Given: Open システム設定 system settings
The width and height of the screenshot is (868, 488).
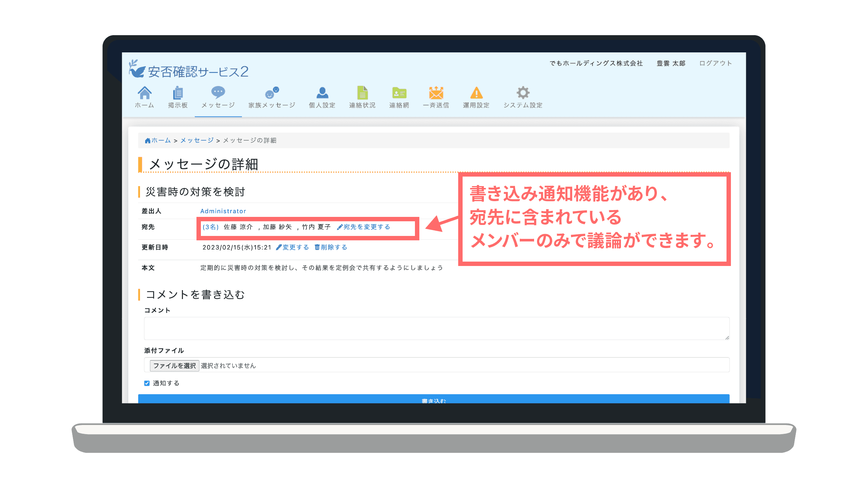Looking at the screenshot, I should pyautogui.click(x=523, y=97).
